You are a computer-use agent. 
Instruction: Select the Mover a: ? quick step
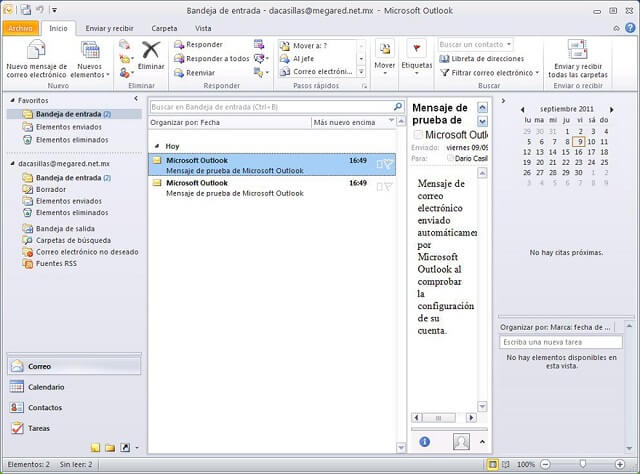304,46
